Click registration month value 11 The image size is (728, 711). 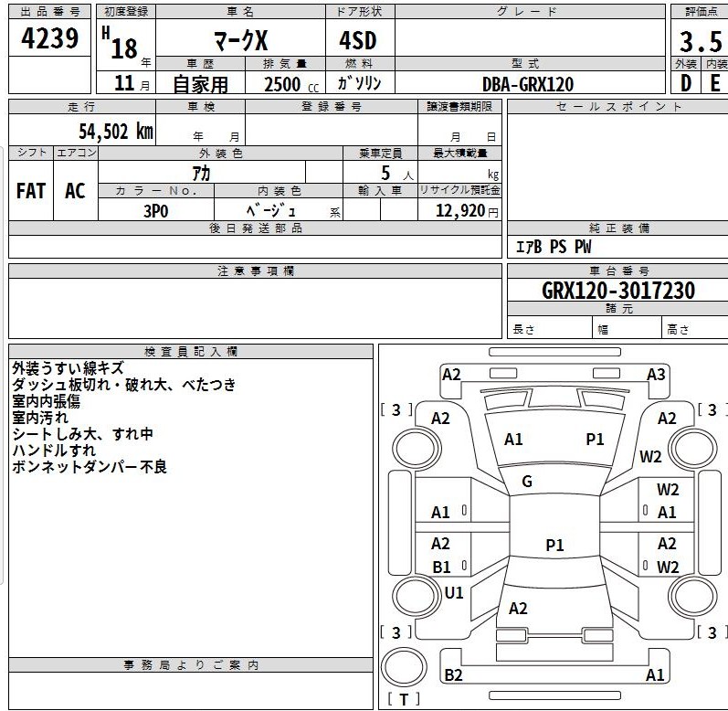pyautogui.click(x=124, y=83)
